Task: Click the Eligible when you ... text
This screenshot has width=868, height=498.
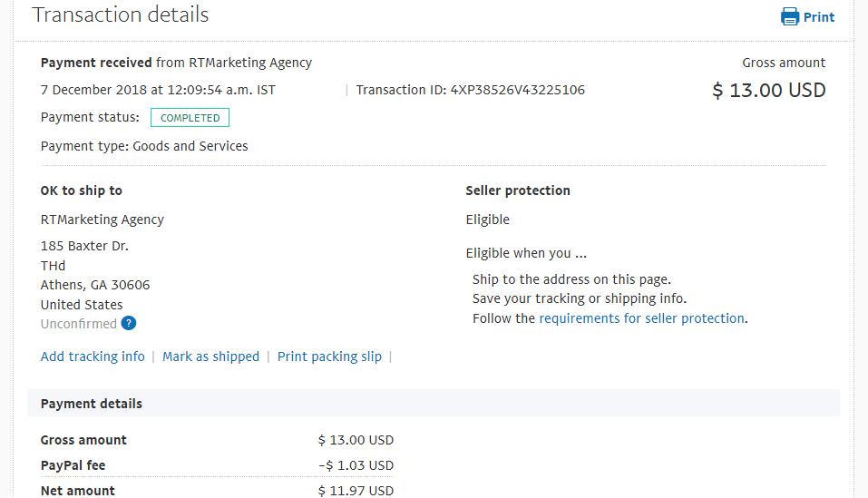Action: (526, 253)
